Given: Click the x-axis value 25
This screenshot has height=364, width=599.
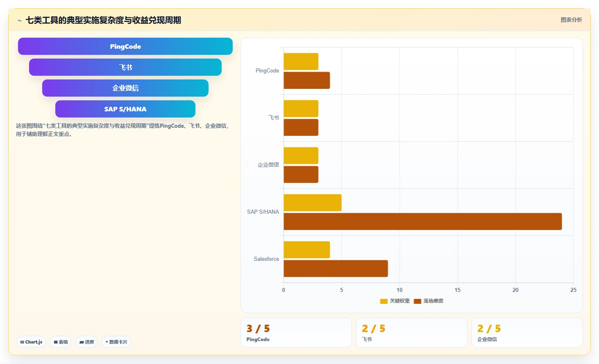Looking at the screenshot, I should (573, 290).
